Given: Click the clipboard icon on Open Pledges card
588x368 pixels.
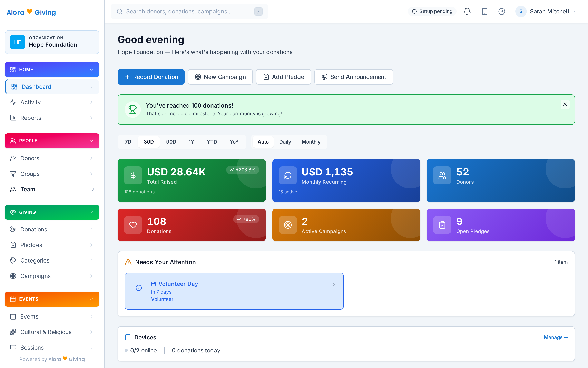Looking at the screenshot, I should pos(442,225).
